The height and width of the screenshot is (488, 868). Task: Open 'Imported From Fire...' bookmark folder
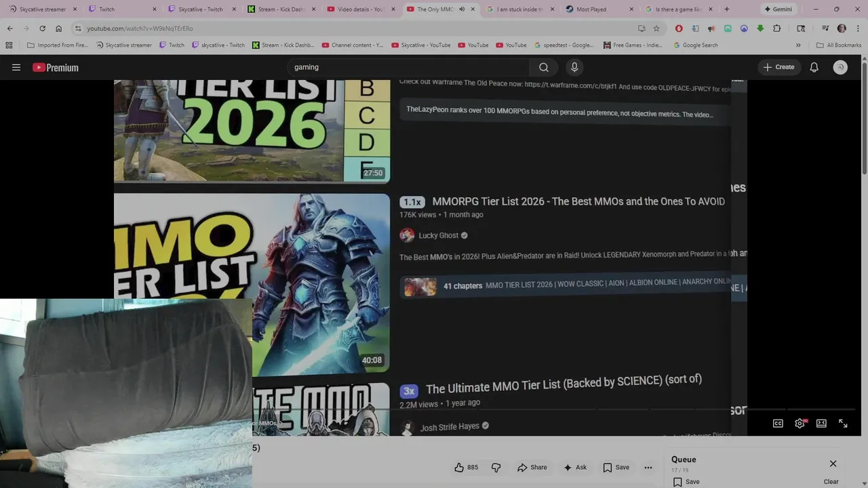point(58,45)
